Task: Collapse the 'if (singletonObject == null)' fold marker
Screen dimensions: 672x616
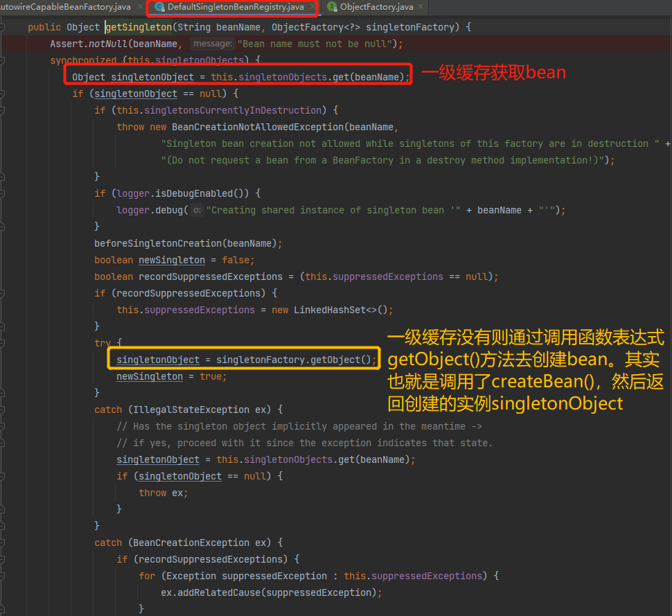Action: (2, 94)
